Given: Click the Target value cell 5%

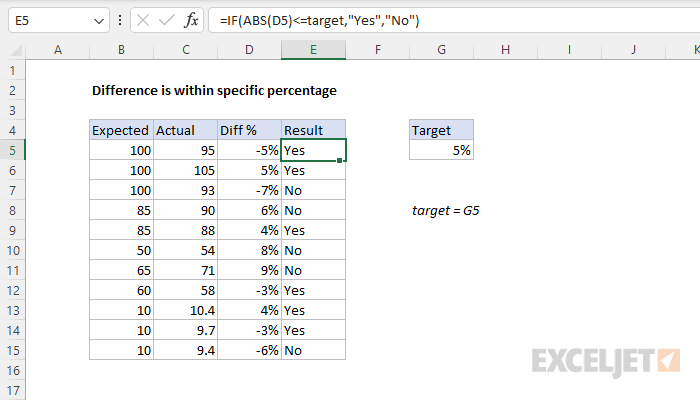Looking at the screenshot, I should (441, 150).
